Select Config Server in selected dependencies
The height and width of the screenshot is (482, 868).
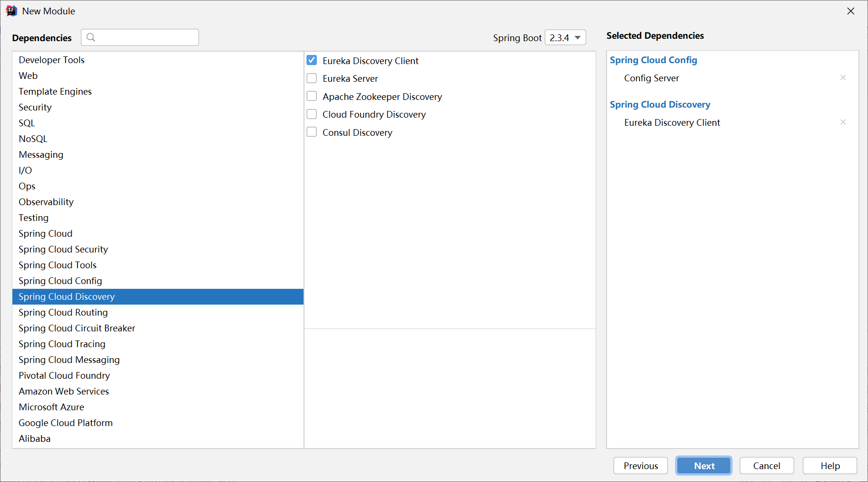coord(651,78)
